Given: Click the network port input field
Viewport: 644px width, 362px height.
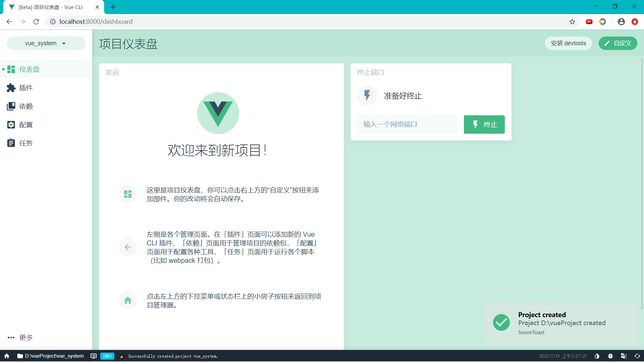Looking at the screenshot, I should coord(407,124).
